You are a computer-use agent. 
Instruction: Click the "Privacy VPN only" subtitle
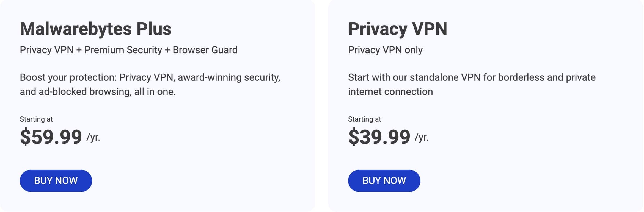(386, 50)
